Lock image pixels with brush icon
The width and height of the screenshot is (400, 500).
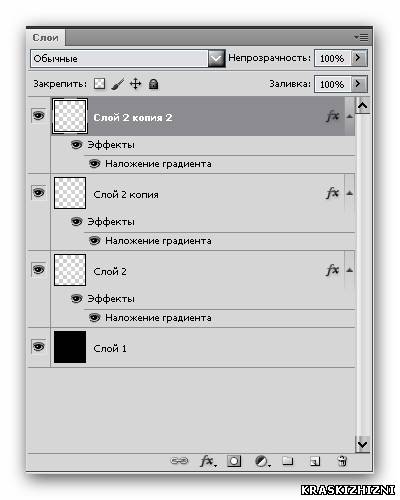click(117, 84)
